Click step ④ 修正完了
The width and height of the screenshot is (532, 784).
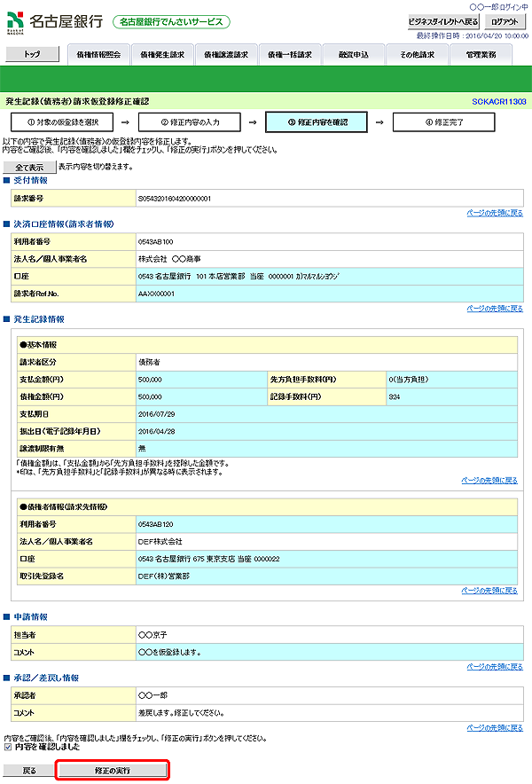point(444,122)
